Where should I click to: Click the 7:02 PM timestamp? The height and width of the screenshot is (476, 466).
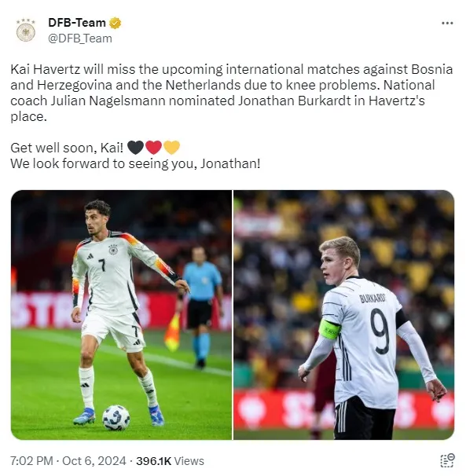coord(31,461)
